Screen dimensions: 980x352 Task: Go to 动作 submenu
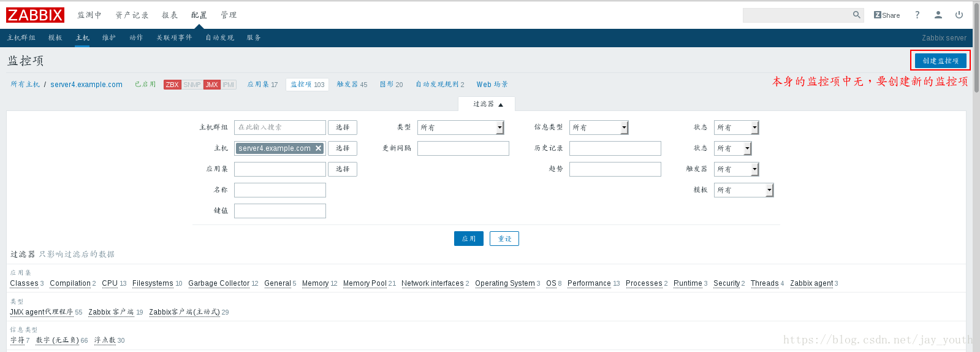tap(136, 38)
